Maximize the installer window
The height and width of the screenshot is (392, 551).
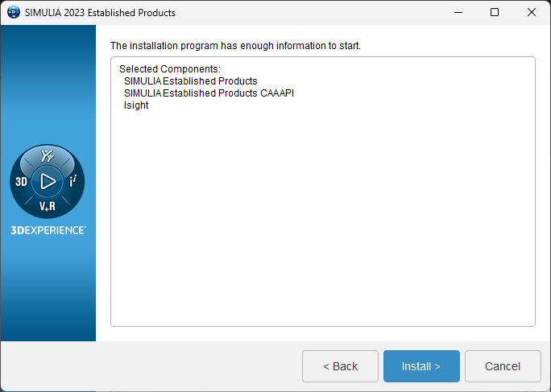click(495, 13)
